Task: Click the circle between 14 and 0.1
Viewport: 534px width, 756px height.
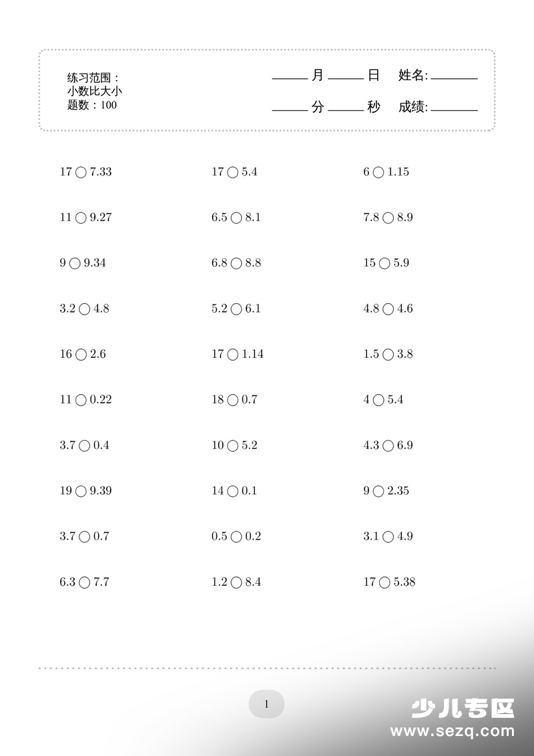Action: pyautogui.click(x=233, y=492)
